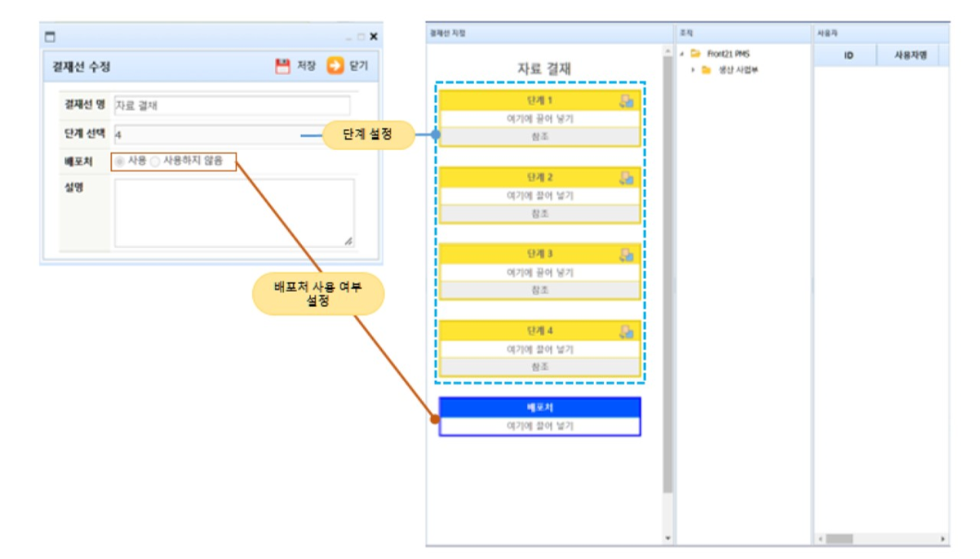The height and width of the screenshot is (559, 980).
Task: Click the 결재선 명 input field
Action: [232, 105]
